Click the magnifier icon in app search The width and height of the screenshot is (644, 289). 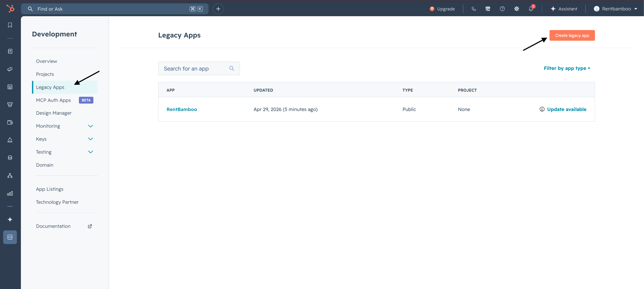tap(232, 68)
